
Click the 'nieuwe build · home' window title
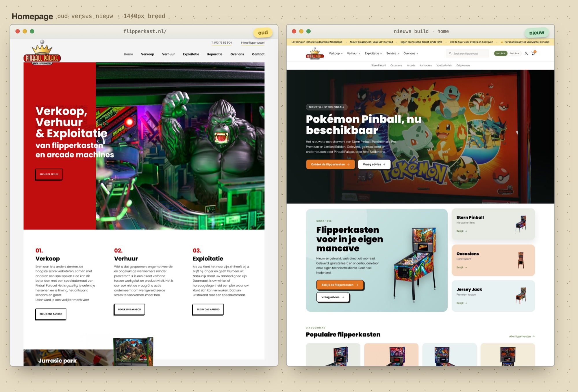[421, 31]
